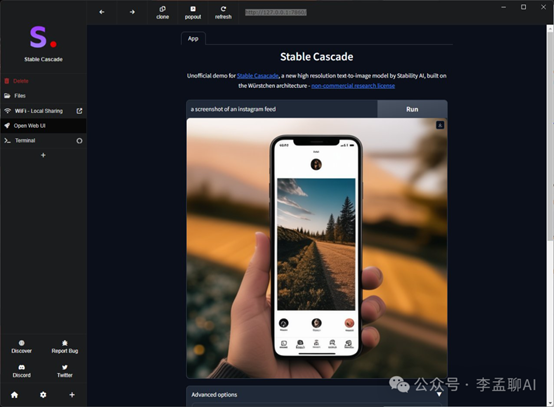554x407 pixels.
Task: Open the Discover globe icon
Action: click(22, 343)
